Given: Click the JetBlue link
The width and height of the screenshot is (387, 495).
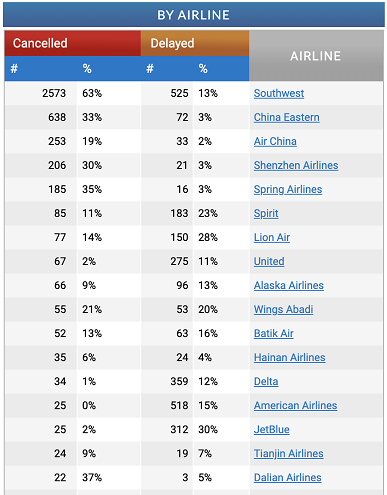Looking at the screenshot, I should point(271,429).
